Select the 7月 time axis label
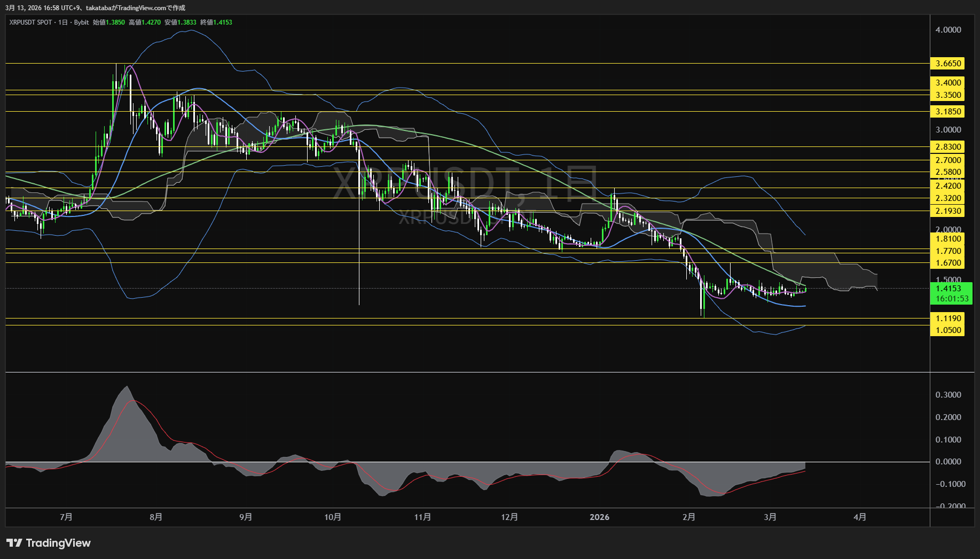The width and height of the screenshot is (980, 559). 66,517
